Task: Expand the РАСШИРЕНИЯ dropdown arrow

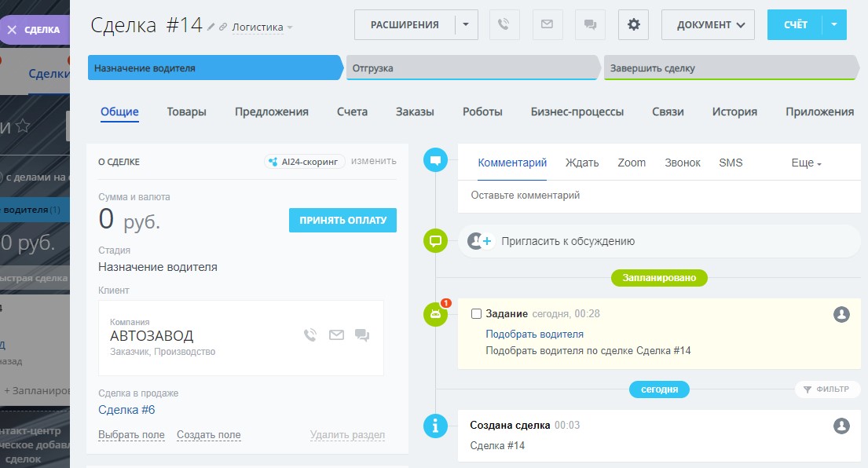Action: coord(466,24)
